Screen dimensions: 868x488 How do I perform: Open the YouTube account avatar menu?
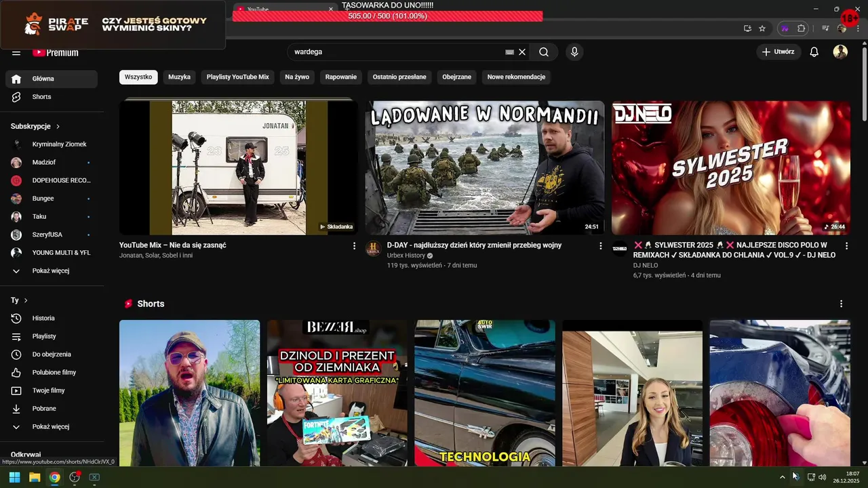(x=840, y=52)
